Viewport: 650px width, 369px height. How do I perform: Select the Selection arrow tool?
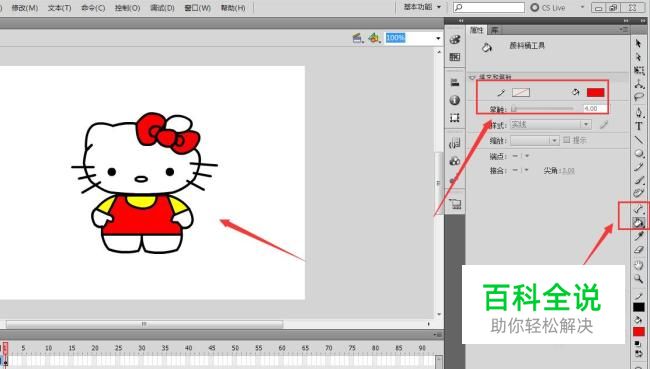click(638, 43)
